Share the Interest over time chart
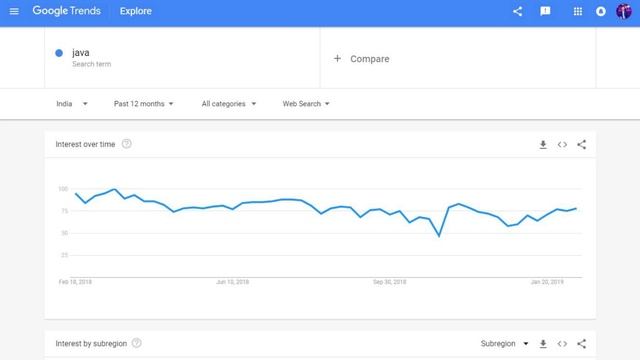The height and width of the screenshot is (360, 640). 582,144
